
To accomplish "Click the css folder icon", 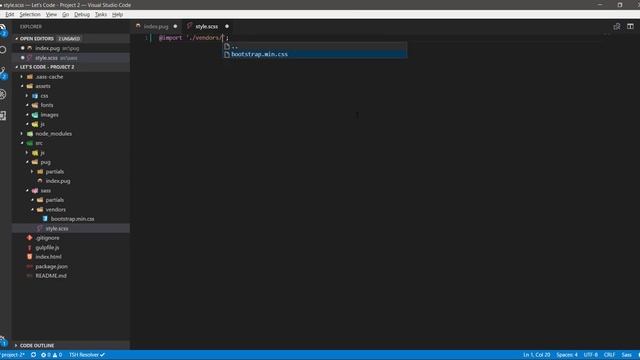I will tap(35, 96).
